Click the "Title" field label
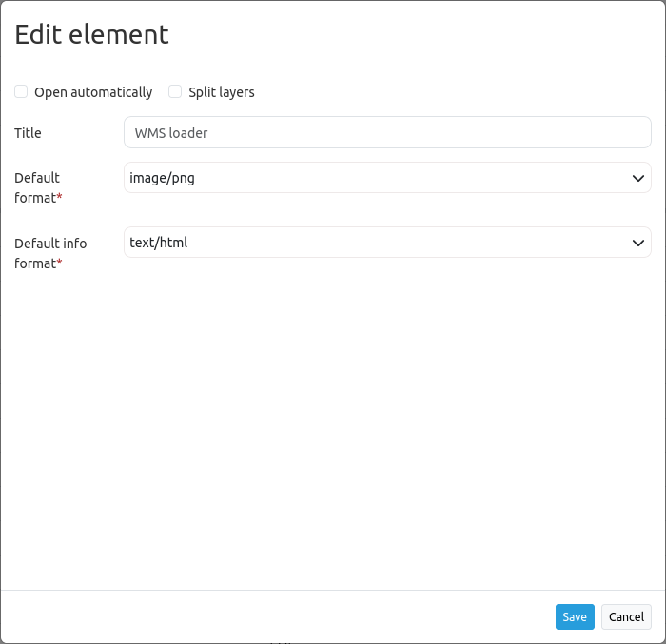The image size is (666, 644). pyautogui.click(x=29, y=133)
